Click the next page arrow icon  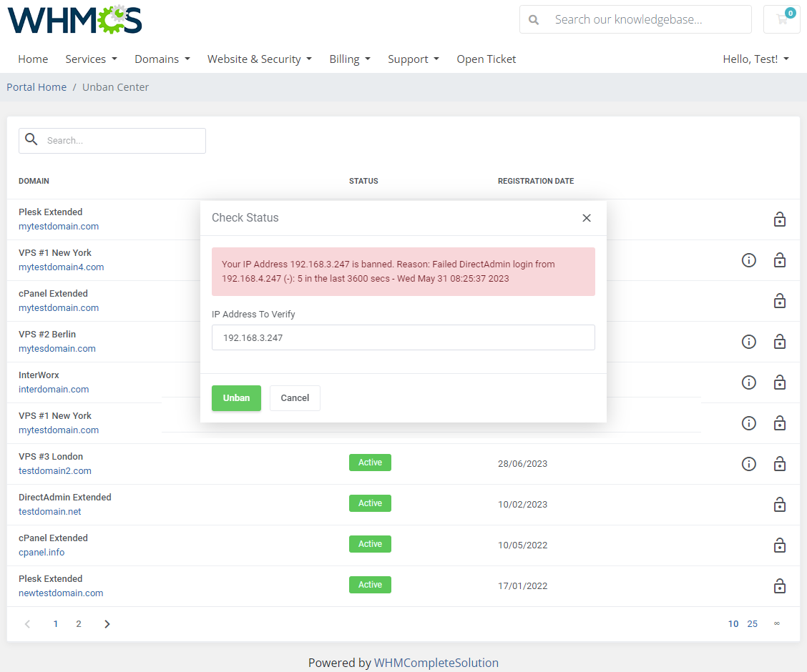(107, 624)
